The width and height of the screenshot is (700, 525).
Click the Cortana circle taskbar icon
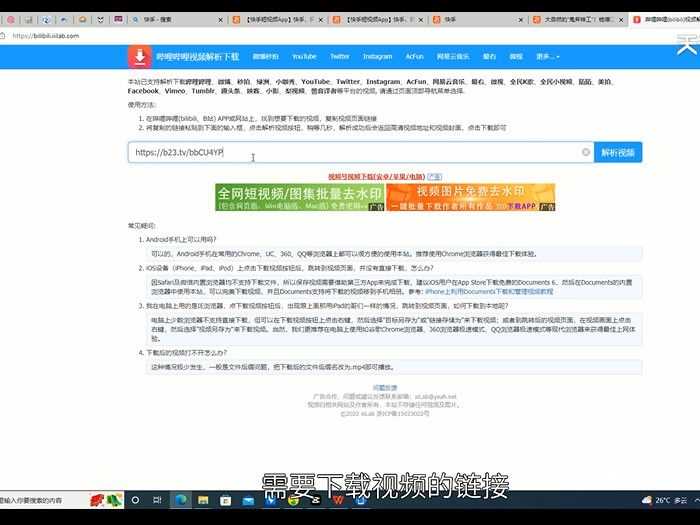click(x=135, y=500)
